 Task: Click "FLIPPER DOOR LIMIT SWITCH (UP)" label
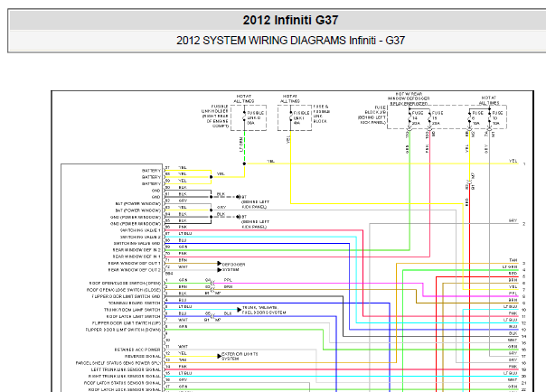[x=127, y=323]
